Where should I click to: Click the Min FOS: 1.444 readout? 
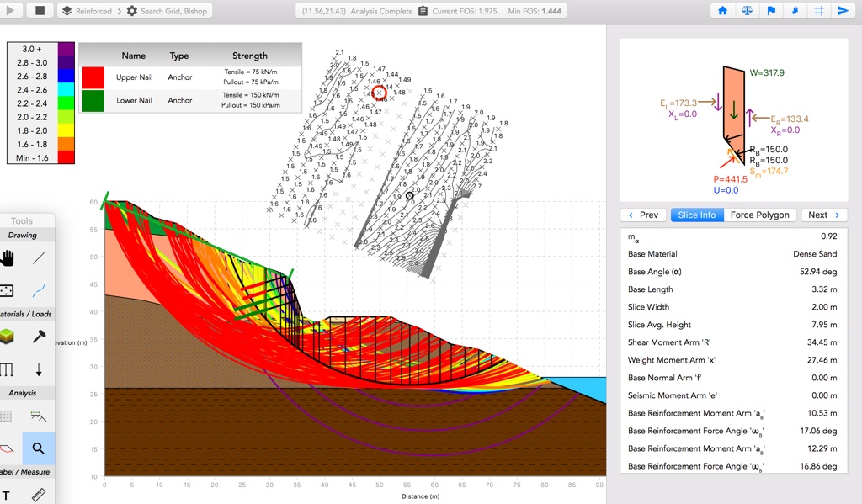coord(535,11)
